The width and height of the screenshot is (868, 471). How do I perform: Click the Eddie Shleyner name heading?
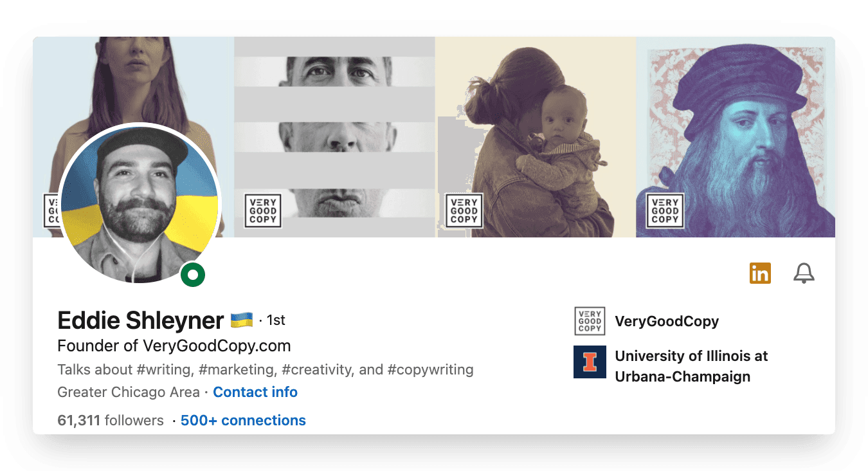coord(141,320)
